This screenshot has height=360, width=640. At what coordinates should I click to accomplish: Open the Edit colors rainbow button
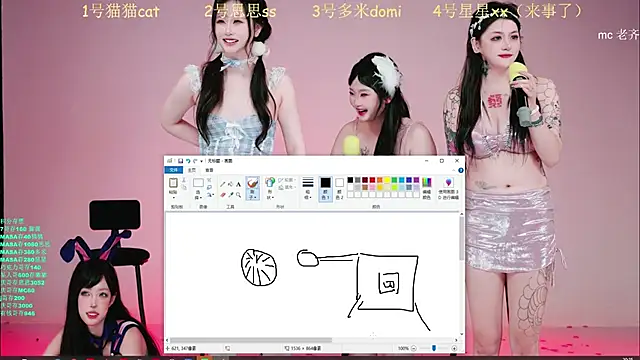coord(427,188)
